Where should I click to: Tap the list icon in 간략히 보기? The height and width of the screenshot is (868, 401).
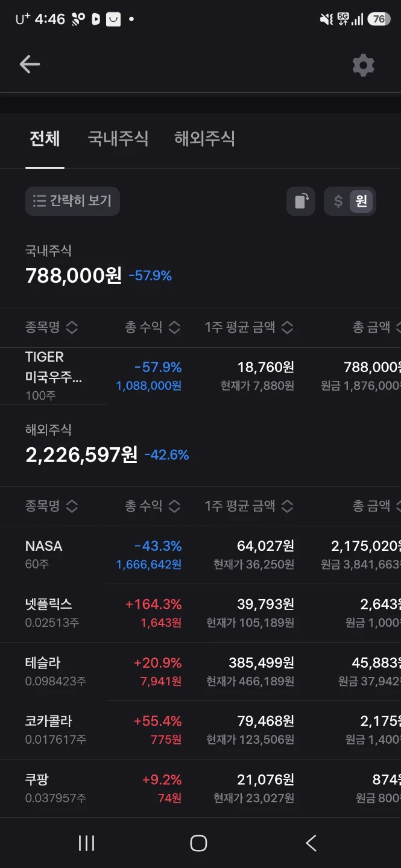tap(40, 201)
